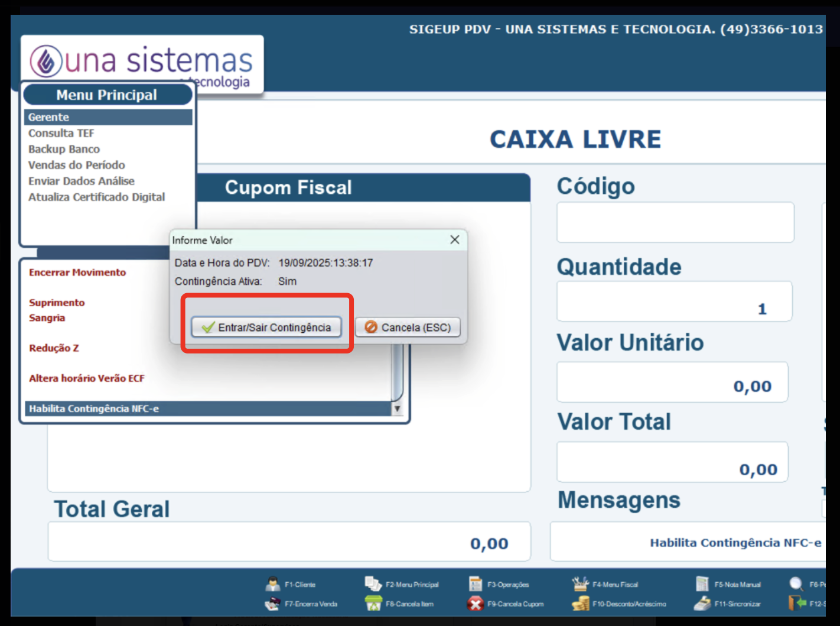The width and height of the screenshot is (840, 626).
Task: Click the Entrar/Sair Contingência button
Action: pos(266,327)
